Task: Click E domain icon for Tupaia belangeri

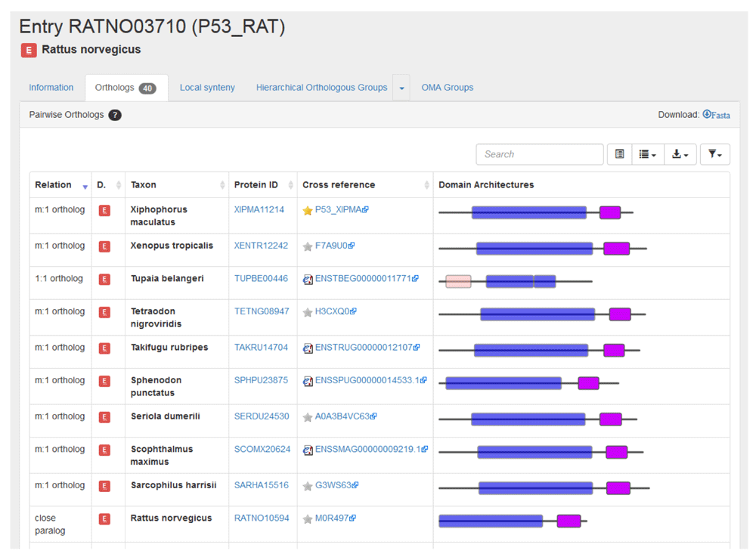Action: [104, 280]
